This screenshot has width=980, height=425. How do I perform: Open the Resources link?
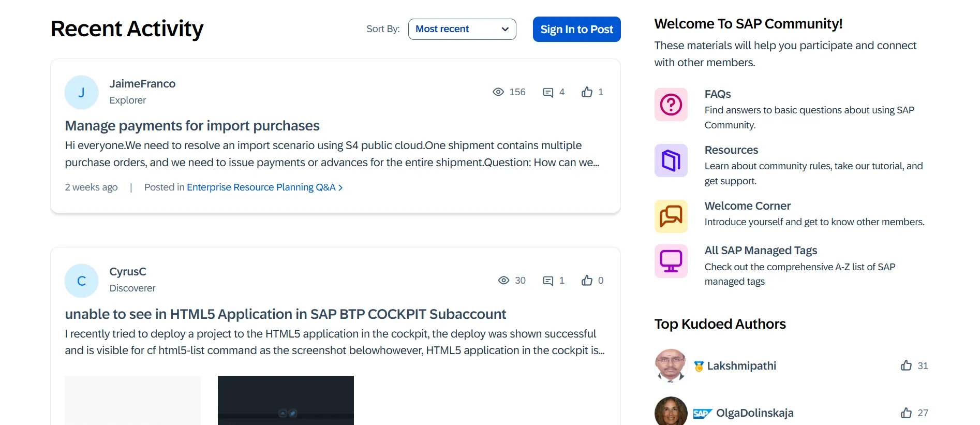pyautogui.click(x=731, y=150)
